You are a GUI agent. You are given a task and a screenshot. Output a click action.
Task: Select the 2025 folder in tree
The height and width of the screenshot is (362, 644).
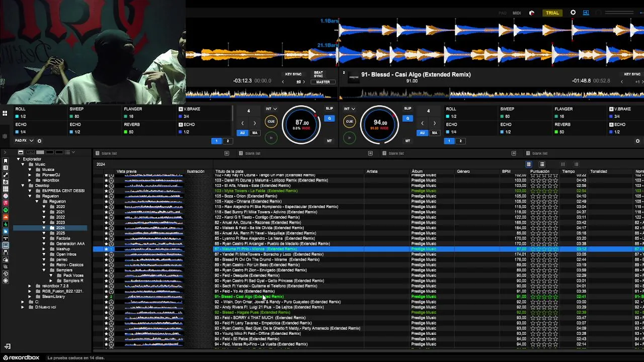click(60, 233)
